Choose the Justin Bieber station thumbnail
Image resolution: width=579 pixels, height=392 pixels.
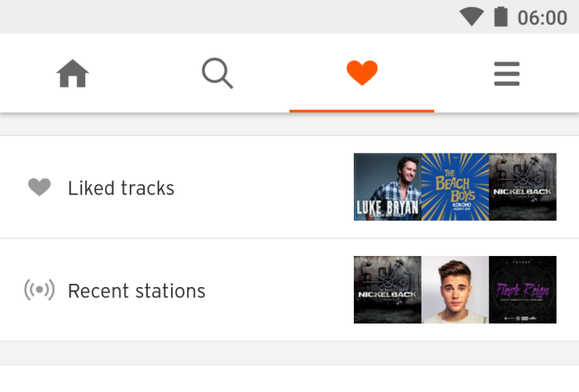click(x=455, y=289)
